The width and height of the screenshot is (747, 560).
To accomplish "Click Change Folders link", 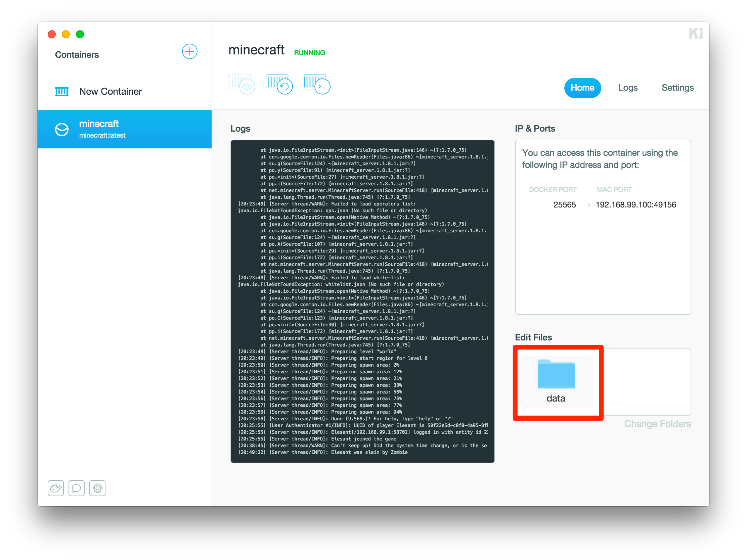I will tap(657, 424).
